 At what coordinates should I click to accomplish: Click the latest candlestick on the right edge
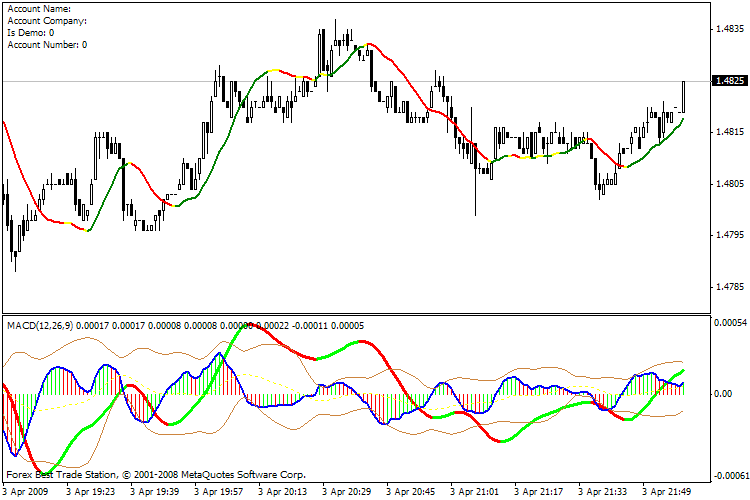point(684,96)
